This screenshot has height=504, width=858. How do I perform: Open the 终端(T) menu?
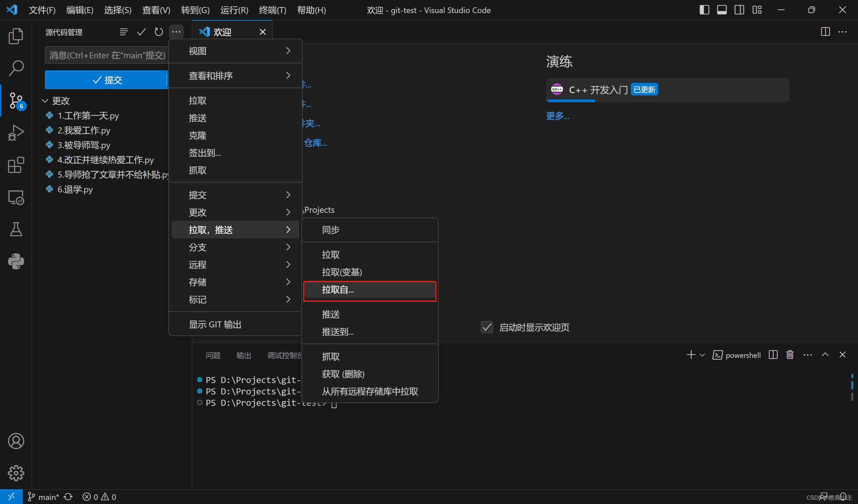[272, 10]
